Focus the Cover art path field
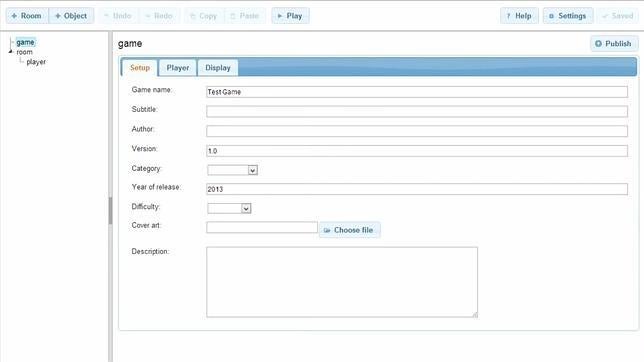 (262, 227)
